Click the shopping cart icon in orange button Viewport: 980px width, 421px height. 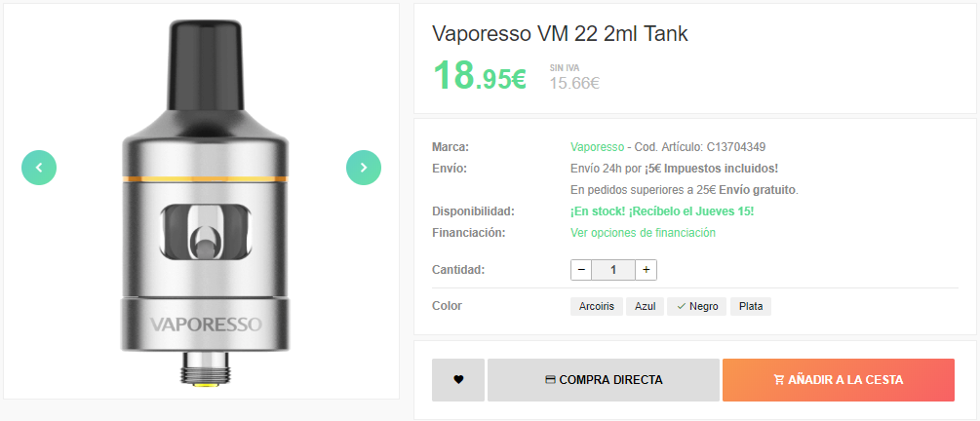click(x=779, y=380)
